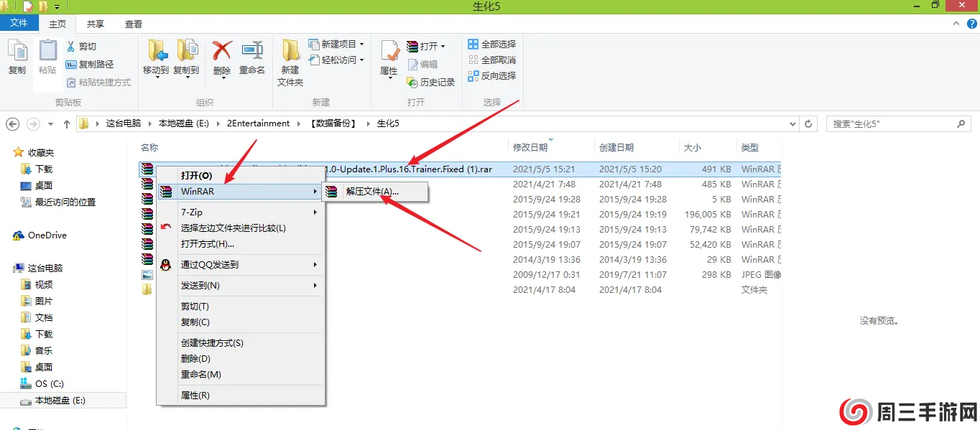This screenshot has width=980, height=430.
Task: Click the Copy (复制) ribbon icon
Action: (17, 52)
